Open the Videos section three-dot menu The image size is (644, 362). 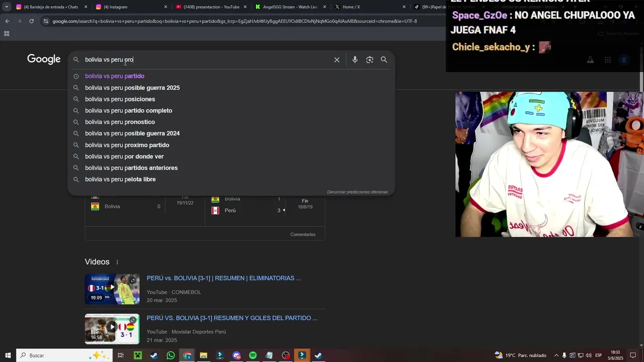(x=117, y=262)
